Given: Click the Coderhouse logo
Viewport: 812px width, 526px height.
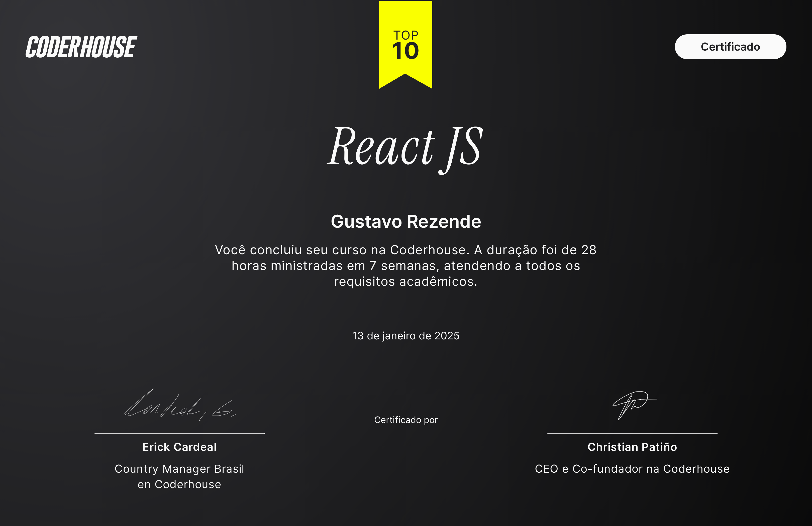Looking at the screenshot, I should [81, 47].
